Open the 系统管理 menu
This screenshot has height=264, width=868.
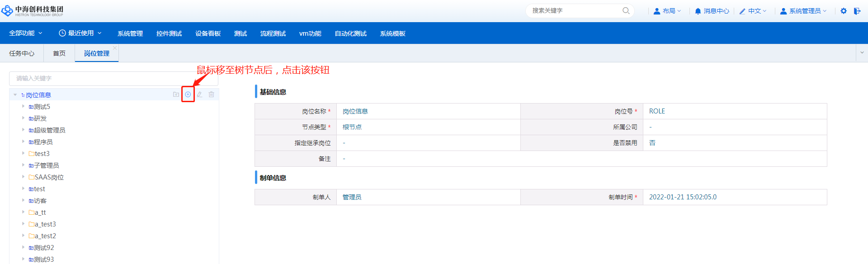[x=130, y=33]
